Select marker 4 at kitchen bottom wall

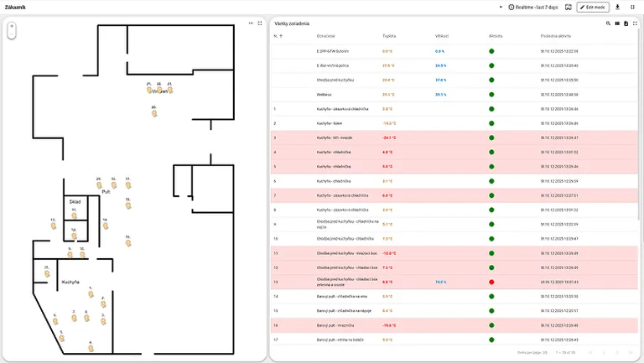(91, 348)
